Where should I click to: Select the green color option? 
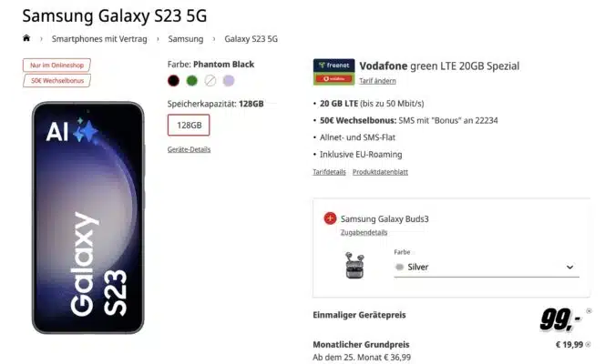(191, 80)
